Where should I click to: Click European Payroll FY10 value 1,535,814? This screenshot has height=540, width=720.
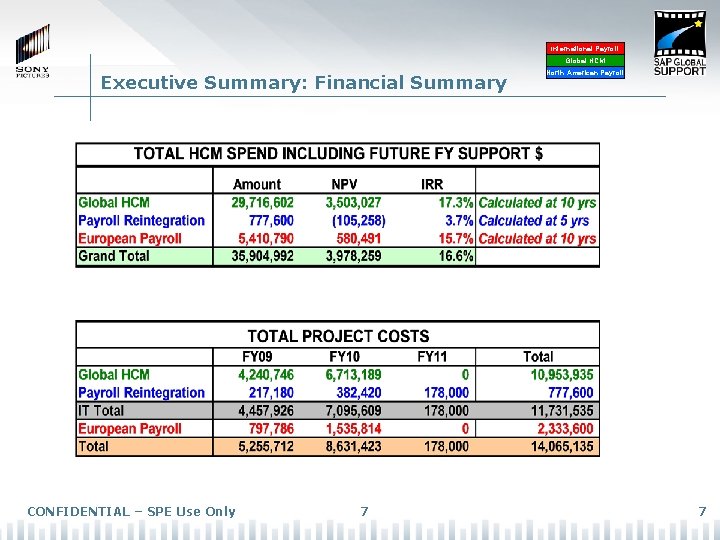(x=354, y=428)
